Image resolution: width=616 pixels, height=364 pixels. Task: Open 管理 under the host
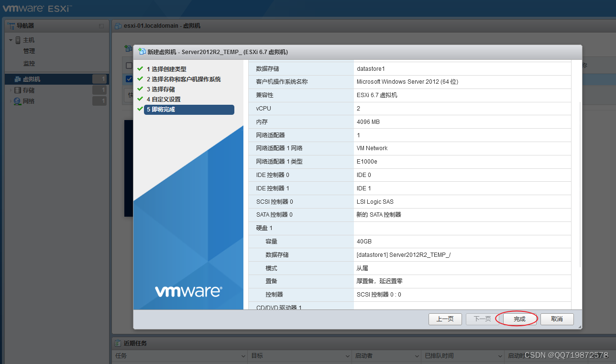point(29,51)
